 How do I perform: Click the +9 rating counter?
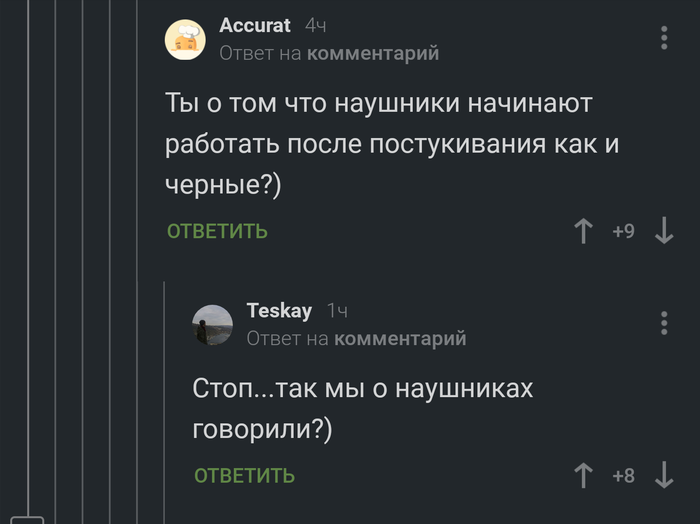(x=623, y=231)
